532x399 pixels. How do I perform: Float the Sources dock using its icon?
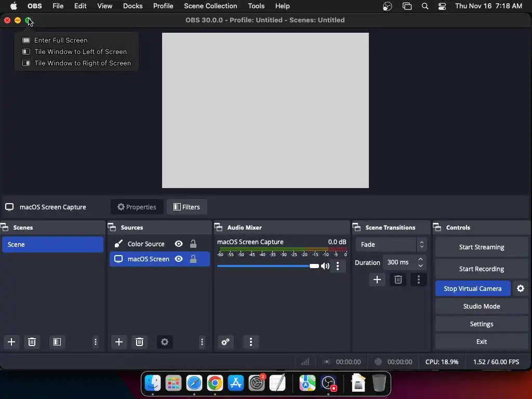click(x=112, y=228)
